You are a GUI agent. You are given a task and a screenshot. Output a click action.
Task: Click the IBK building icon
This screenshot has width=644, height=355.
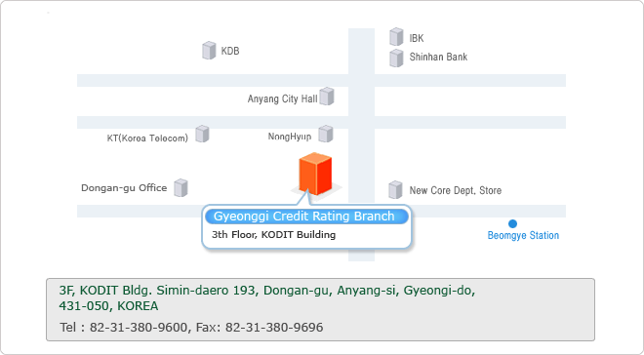pos(396,36)
